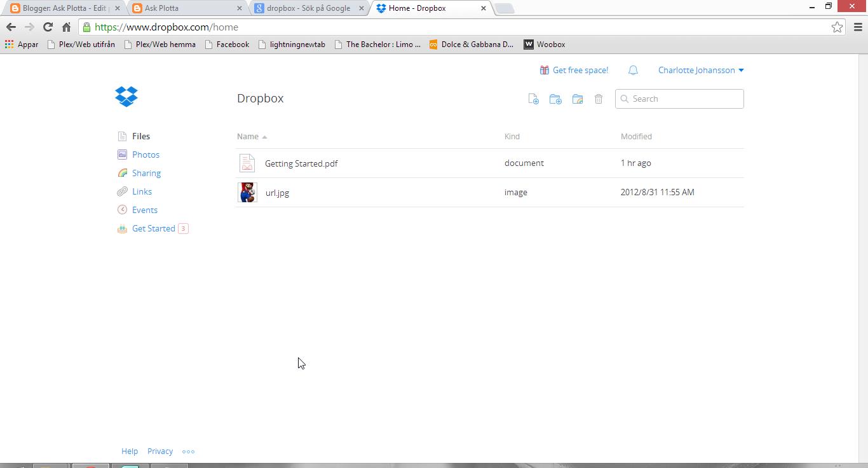Click the share a folder icon
Image resolution: width=868 pixels, height=468 pixels.
click(x=578, y=99)
